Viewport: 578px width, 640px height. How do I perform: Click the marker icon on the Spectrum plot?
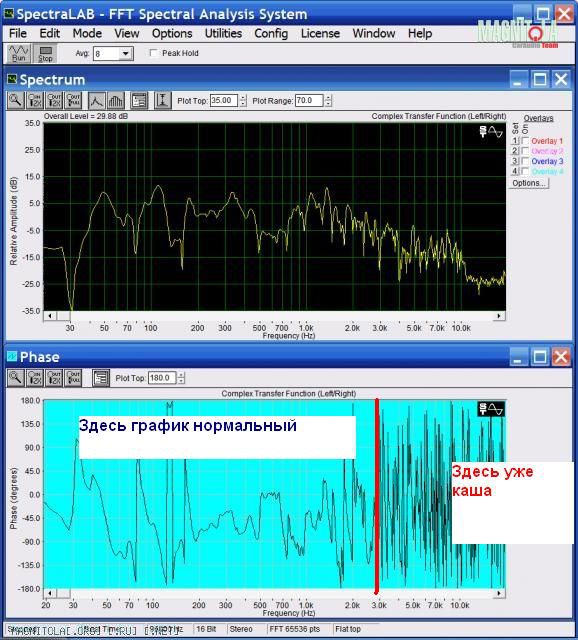pyautogui.click(x=491, y=132)
